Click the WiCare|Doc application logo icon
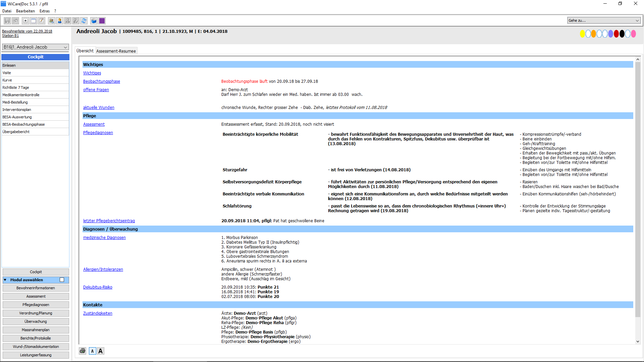Screen dimensions: 644x362 (x=3, y=4)
